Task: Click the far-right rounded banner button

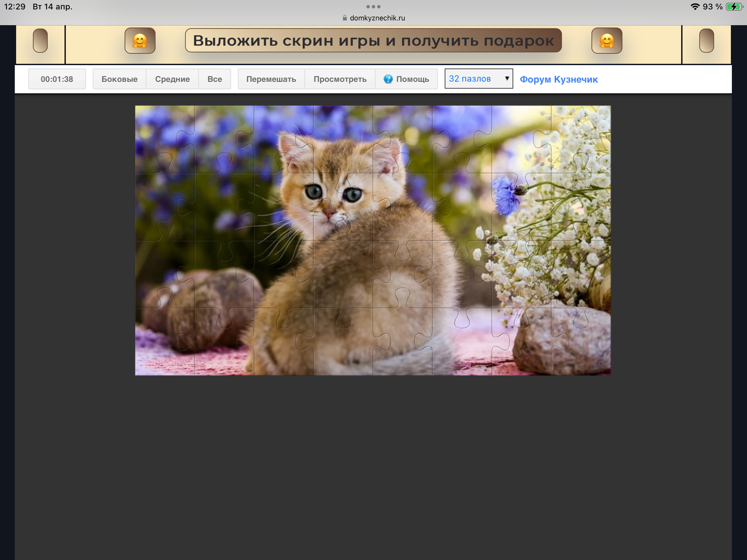Action: pyautogui.click(x=706, y=41)
